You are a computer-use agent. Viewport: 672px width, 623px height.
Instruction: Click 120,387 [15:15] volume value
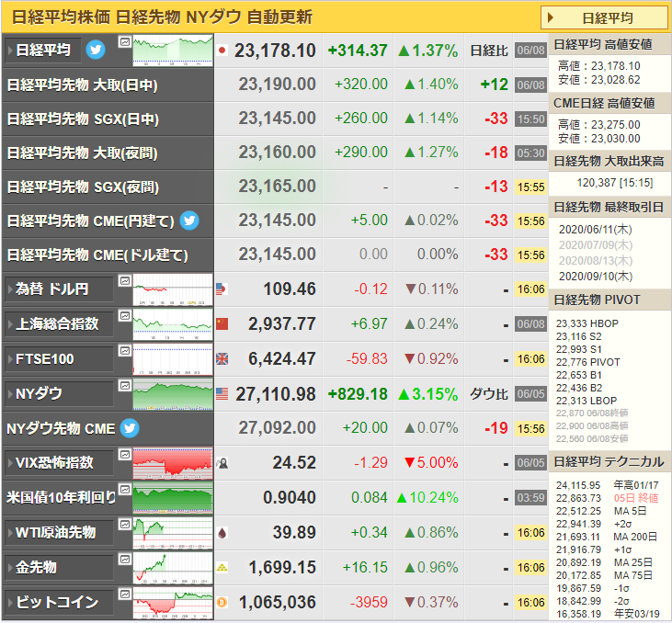coord(615,183)
